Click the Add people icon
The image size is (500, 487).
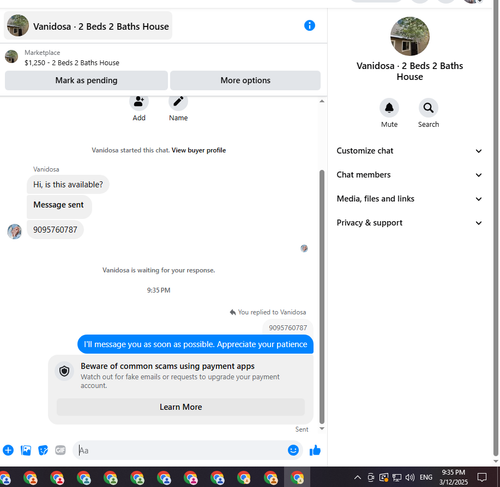139,101
